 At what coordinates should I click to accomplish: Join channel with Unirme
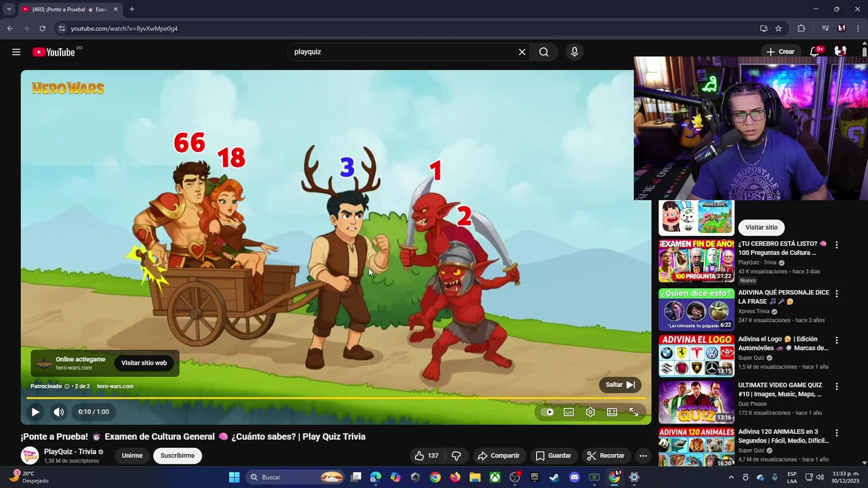pos(132,456)
